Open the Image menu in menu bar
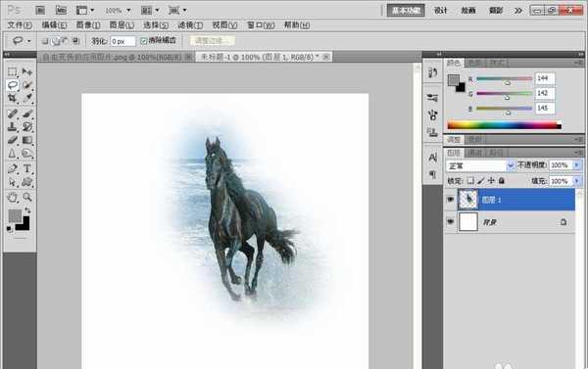The image size is (588, 369). point(88,25)
